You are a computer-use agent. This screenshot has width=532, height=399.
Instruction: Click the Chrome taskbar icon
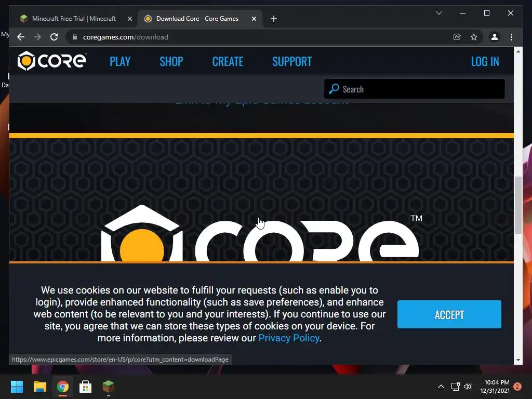(63, 387)
